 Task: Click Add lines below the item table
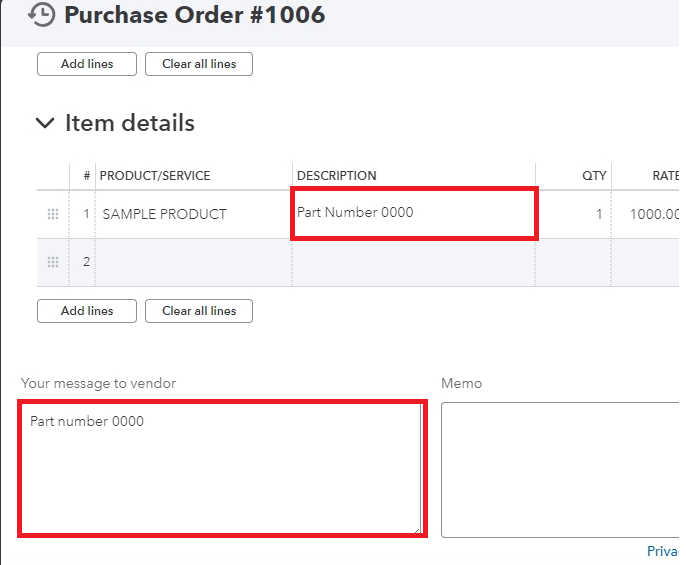tap(87, 311)
